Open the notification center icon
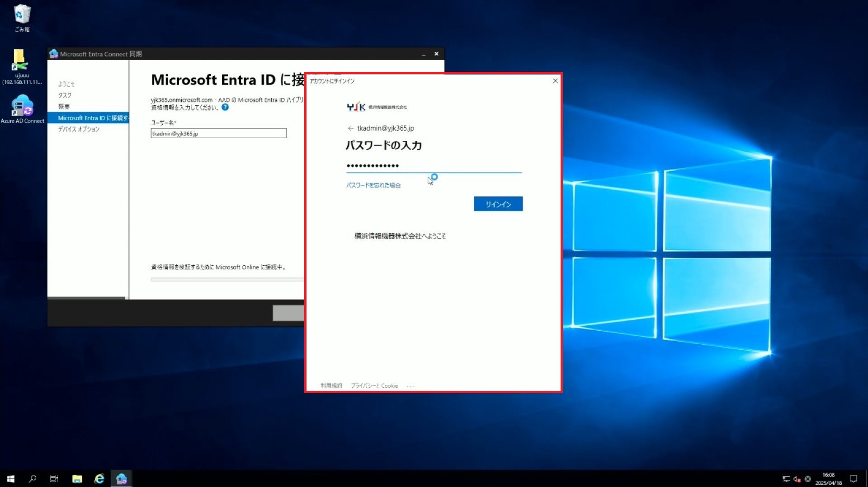Viewport: 868px width, 487px height. tap(854, 479)
